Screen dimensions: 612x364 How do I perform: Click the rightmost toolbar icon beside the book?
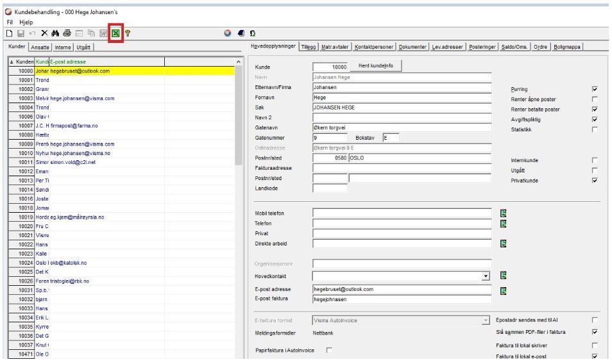tap(253, 33)
